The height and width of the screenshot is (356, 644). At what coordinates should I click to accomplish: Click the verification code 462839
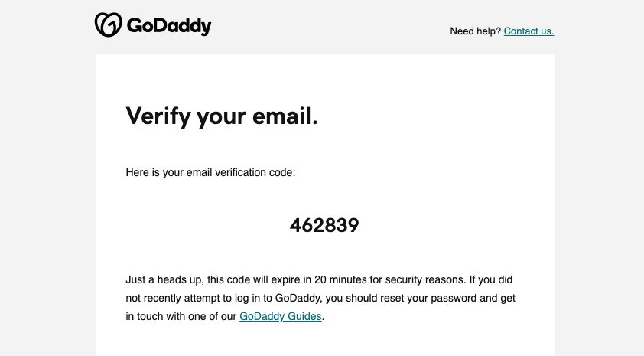coord(324,226)
